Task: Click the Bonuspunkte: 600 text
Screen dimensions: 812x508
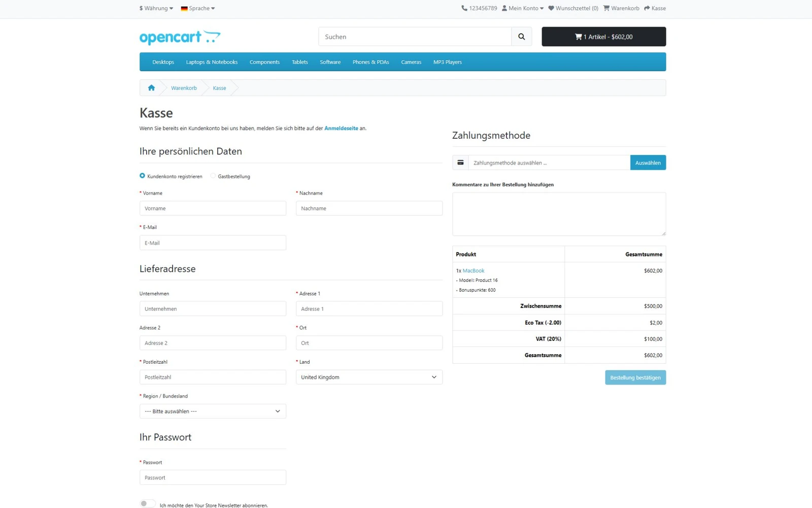Action: point(476,290)
